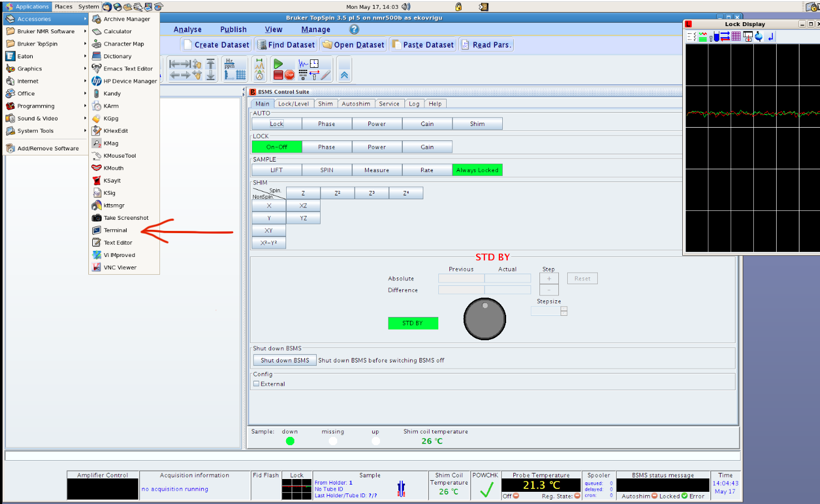Open the Stepsize spinner arrows
The image size is (820, 504).
(564, 311)
